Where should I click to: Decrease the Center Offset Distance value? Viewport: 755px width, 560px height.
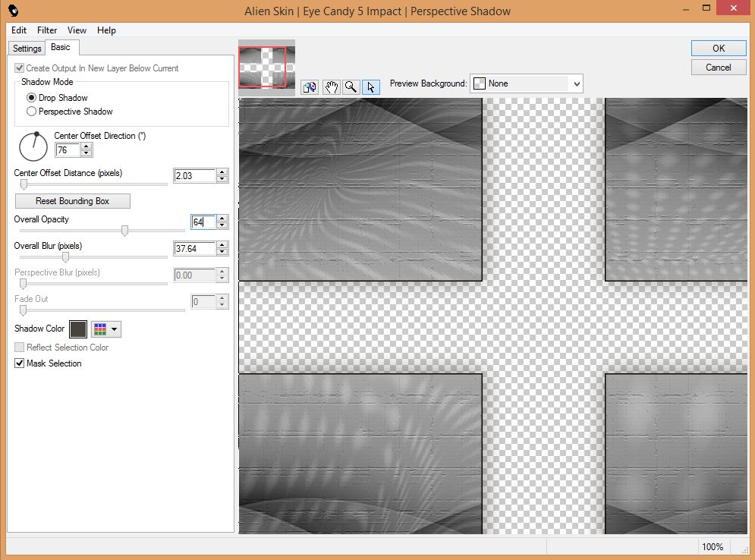click(222, 179)
